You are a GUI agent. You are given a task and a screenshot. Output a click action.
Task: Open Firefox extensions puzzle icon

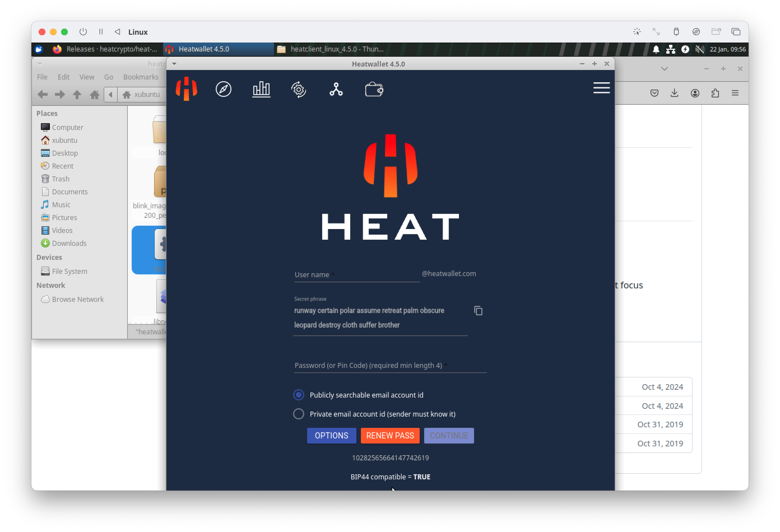pos(715,93)
